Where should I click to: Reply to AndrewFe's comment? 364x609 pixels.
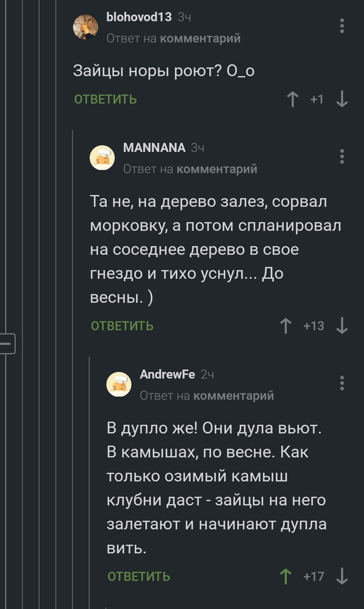[139, 576]
